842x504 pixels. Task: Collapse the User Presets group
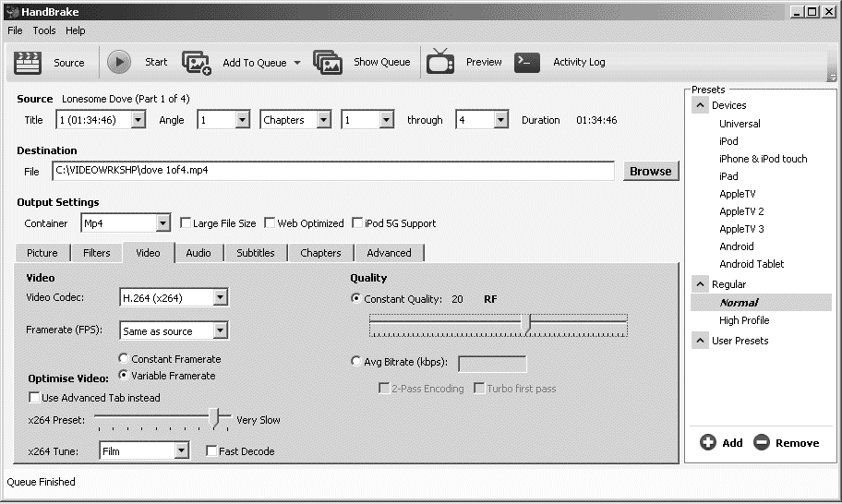pos(700,341)
